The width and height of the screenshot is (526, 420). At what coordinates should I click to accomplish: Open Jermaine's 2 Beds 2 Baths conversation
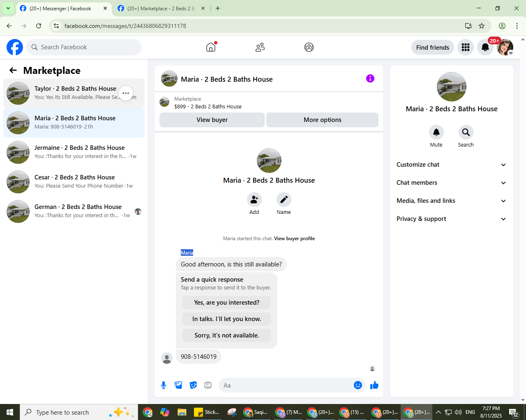click(74, 152)
